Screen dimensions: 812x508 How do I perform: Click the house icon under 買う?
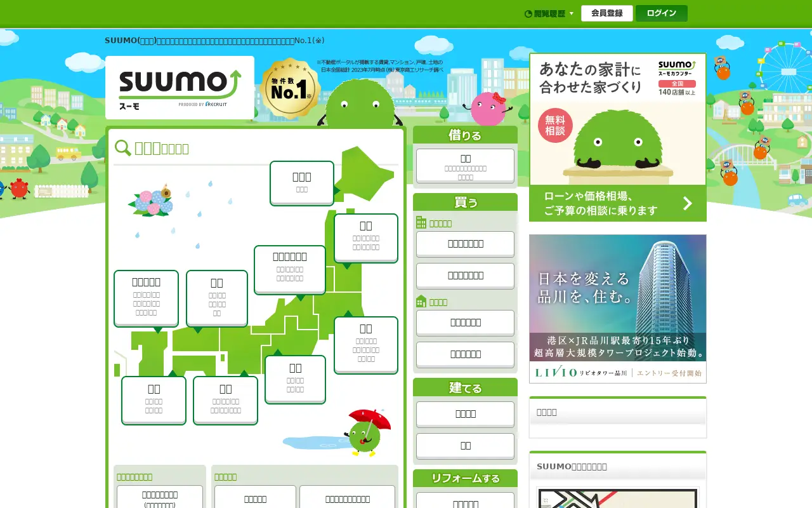(x=421, y=301)
